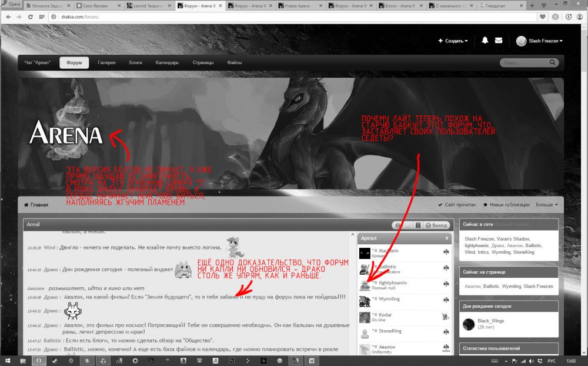This screenshot has width=588, height=366.
Task: Click the site search field
Action: pos(524,63)
